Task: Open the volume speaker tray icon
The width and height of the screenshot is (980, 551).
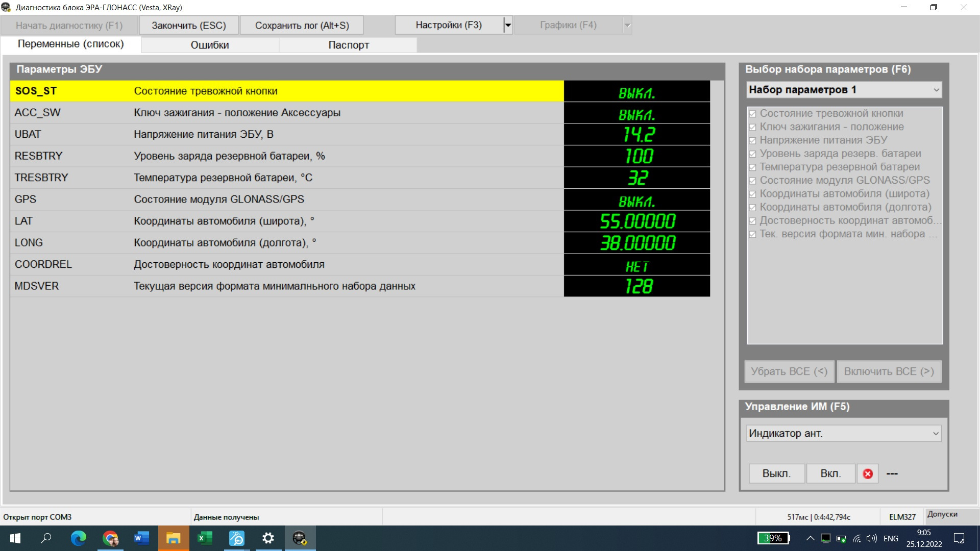Action: click(872, 538)
